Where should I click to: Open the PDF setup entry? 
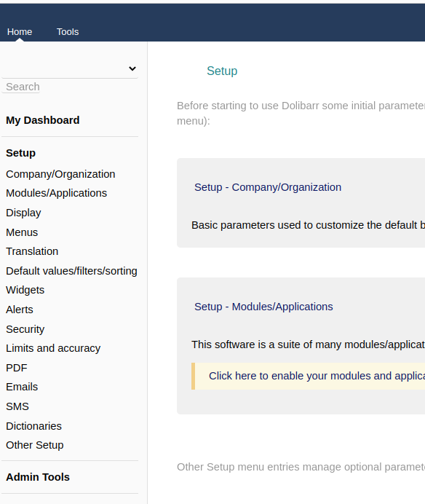(17, 368)
